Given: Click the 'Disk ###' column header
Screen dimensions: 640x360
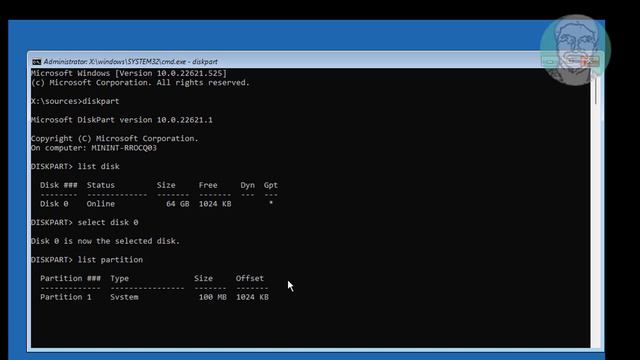Looking at the screenshot, I should (59, 185).
